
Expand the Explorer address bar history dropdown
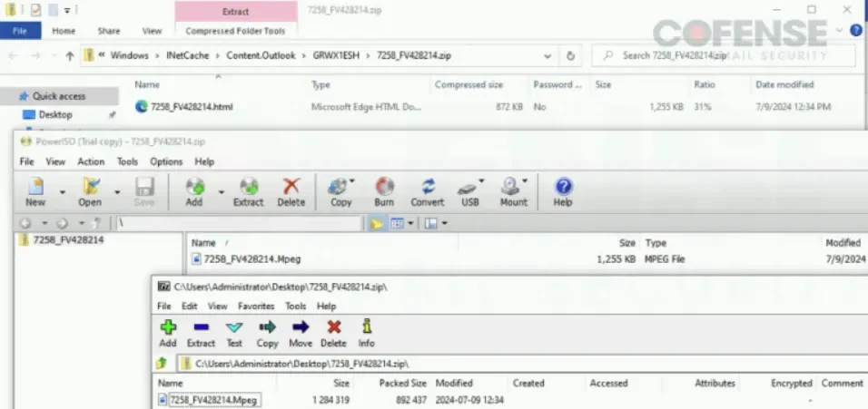[547, 55]
